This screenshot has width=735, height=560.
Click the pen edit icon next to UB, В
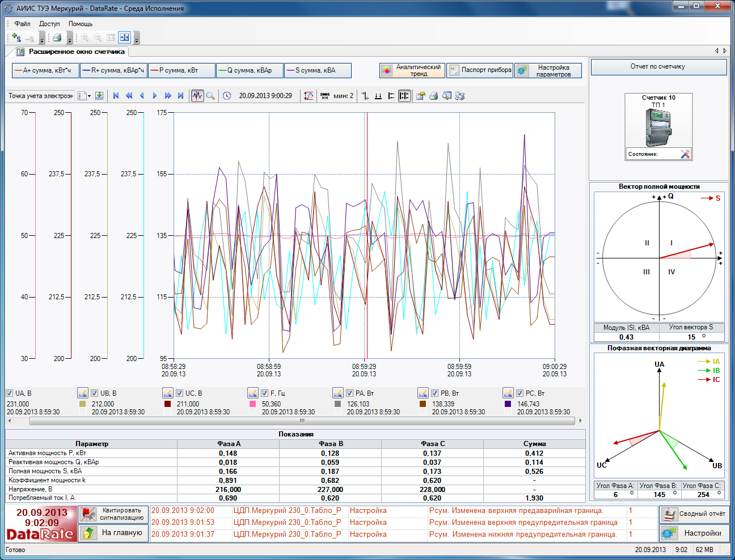pos(83,393)
